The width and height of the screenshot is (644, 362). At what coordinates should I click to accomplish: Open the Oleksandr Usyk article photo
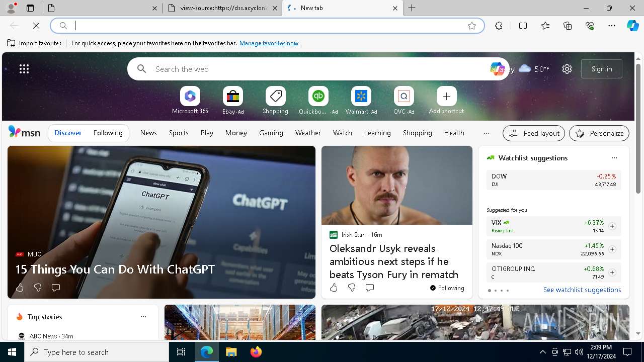pyautogui.click(x=397, y=185)
